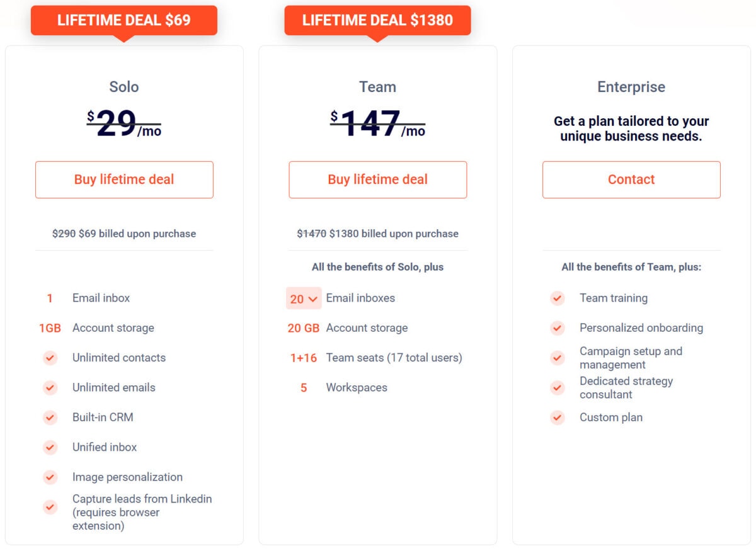Click the LIFETIME DEAL $69 badge
Screen dimensions: 756x551
pos(123,20)
